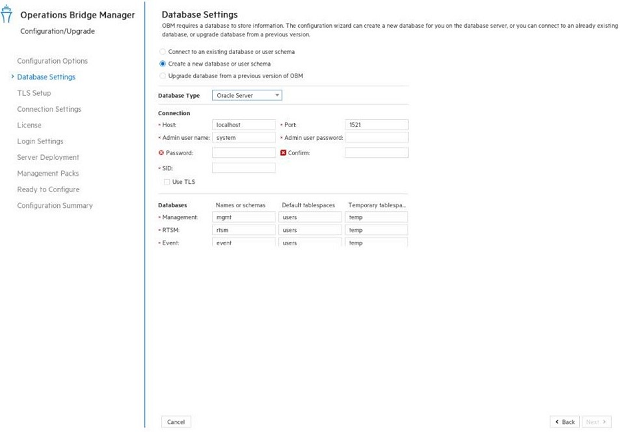The image size is (620, 432).
Task: Select Upgrade database from previous version radio
Action: point(162,76)
